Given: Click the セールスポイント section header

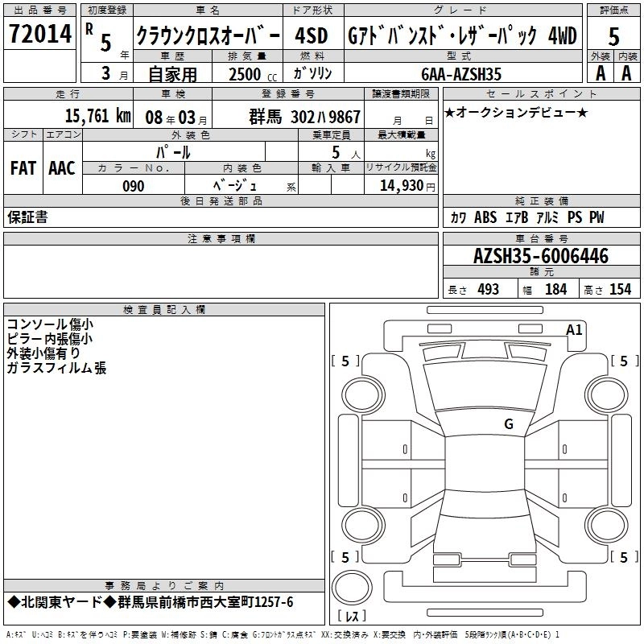Looking at the screenshot, I should pyautogui.click(x=541, y=93).
